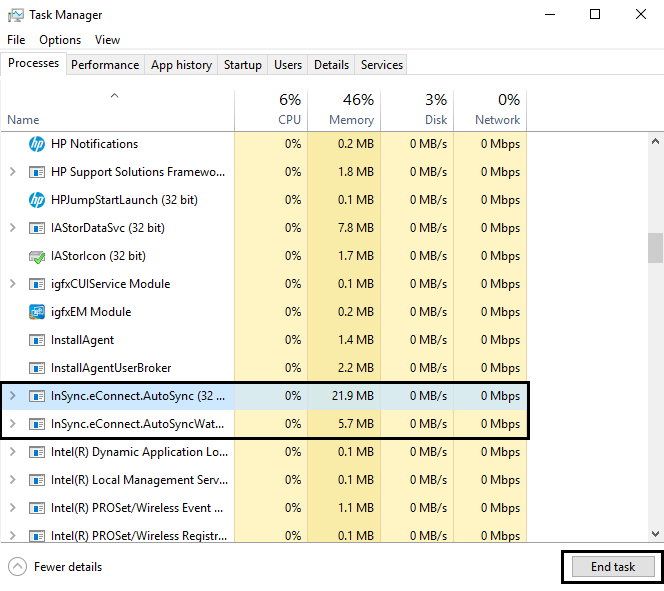Expand the IAStorDataSvc (32 bit) process
Screen dimensions: 664x591
click(13, 228)
